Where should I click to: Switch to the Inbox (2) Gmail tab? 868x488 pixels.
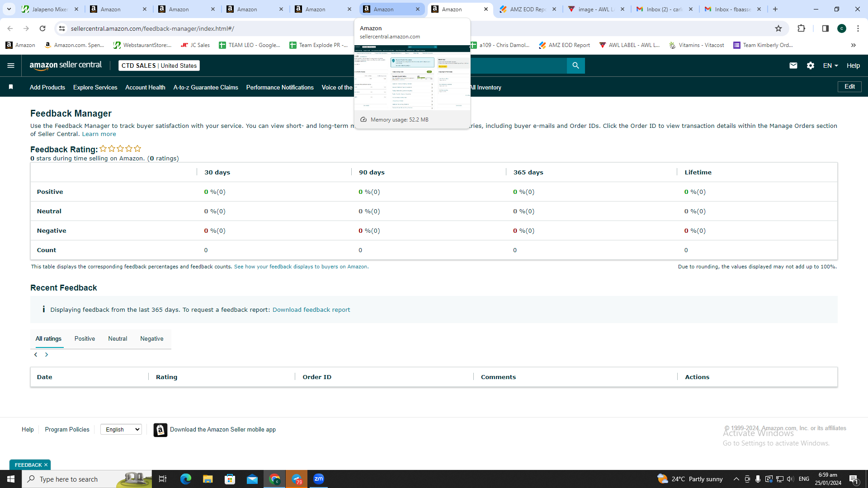click(665, 9)
